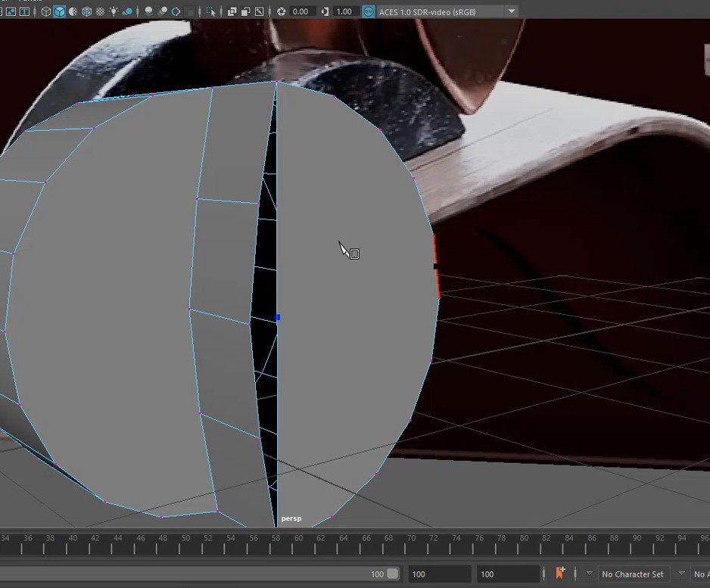Toggle use all lights bulb icon
The width and height of the screenshot is (710, 588).
click(114, 11)
